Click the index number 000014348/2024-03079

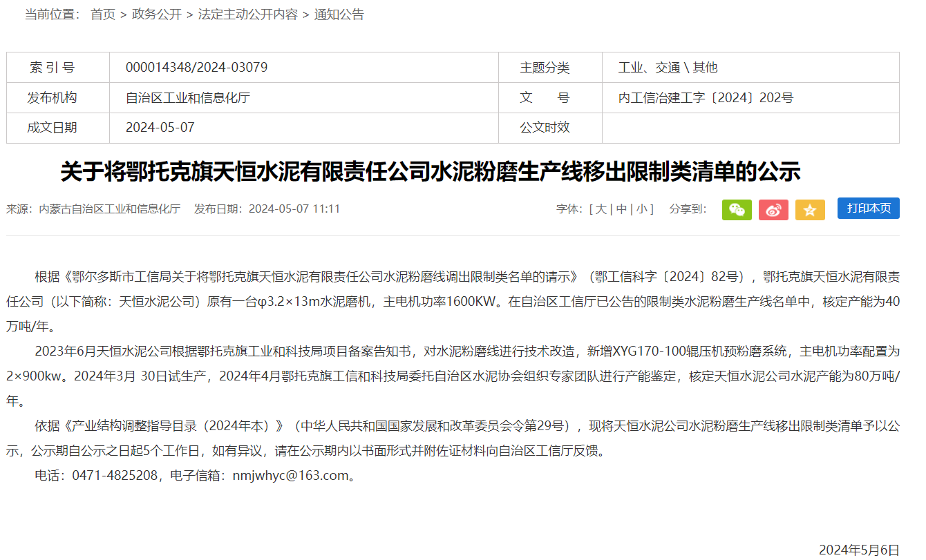196,68
